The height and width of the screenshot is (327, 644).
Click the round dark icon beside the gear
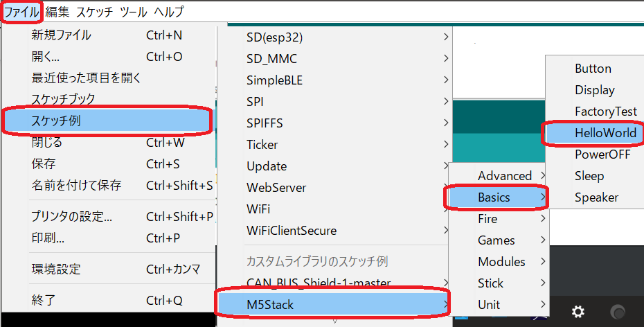[x=618, y=311]
